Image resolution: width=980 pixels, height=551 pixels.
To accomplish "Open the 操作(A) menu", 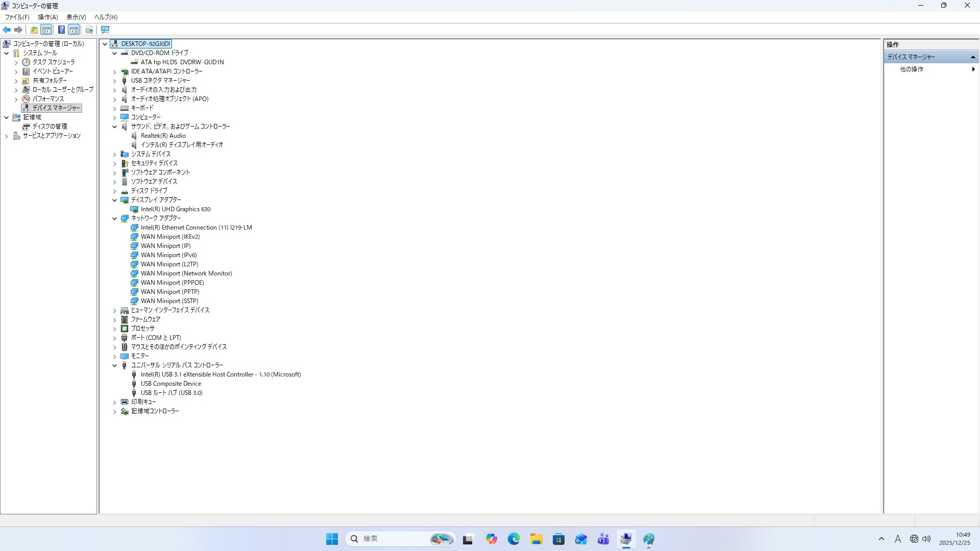I will point(47,17).
